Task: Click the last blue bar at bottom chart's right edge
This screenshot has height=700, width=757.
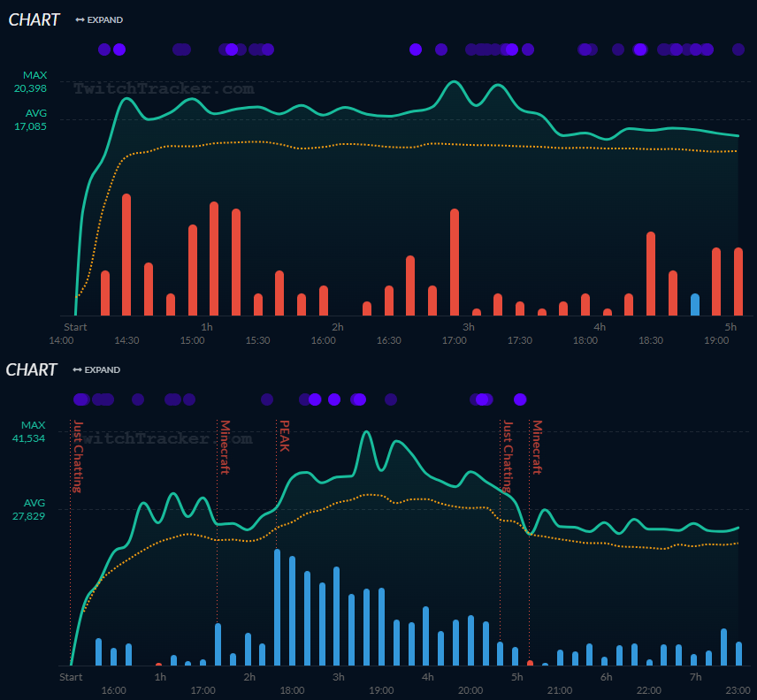Action: coord(738,654)
